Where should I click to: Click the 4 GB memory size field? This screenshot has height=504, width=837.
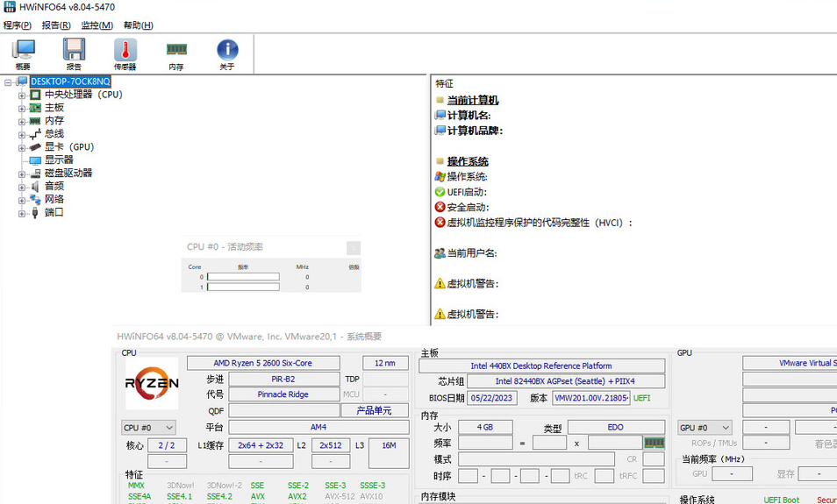pyautogui.click(x=485, y=427)
